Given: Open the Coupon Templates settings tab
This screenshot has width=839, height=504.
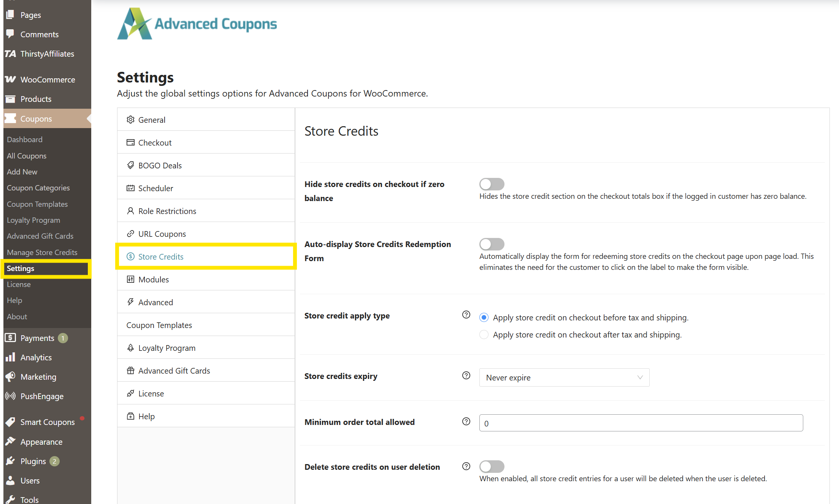Looking at the screenshot, I should [x=206, y=325].
